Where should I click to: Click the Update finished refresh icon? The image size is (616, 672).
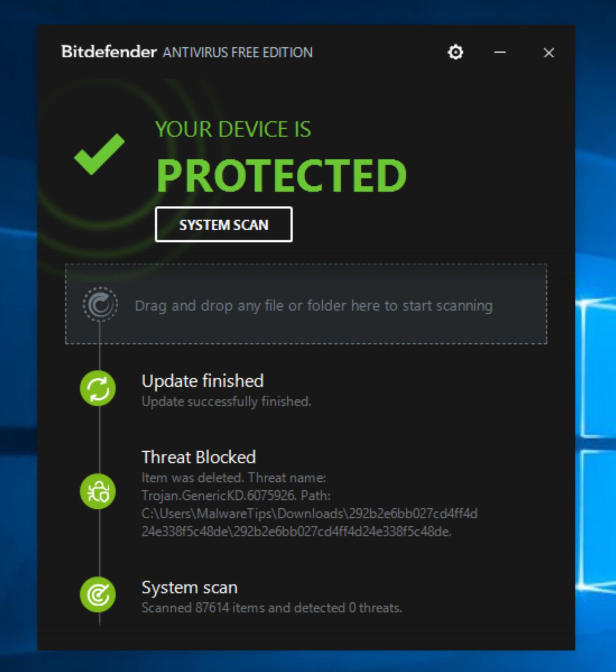[x=98, y=388]
